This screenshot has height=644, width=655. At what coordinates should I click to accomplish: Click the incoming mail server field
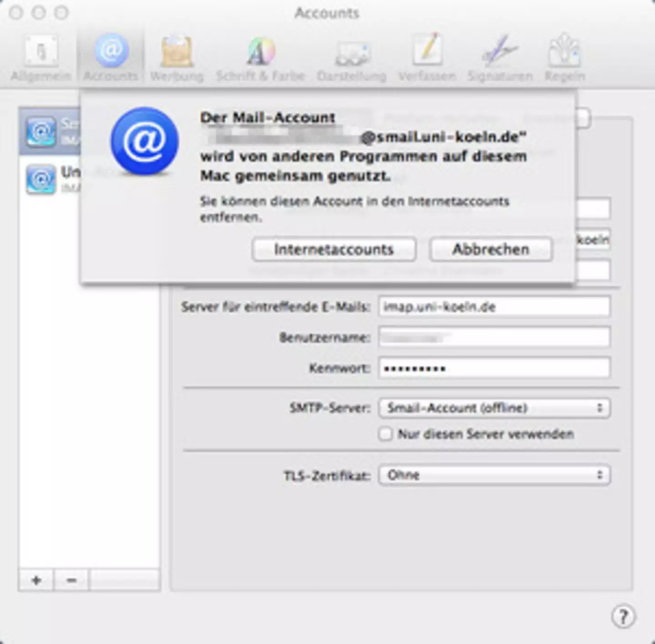[494, 307]
